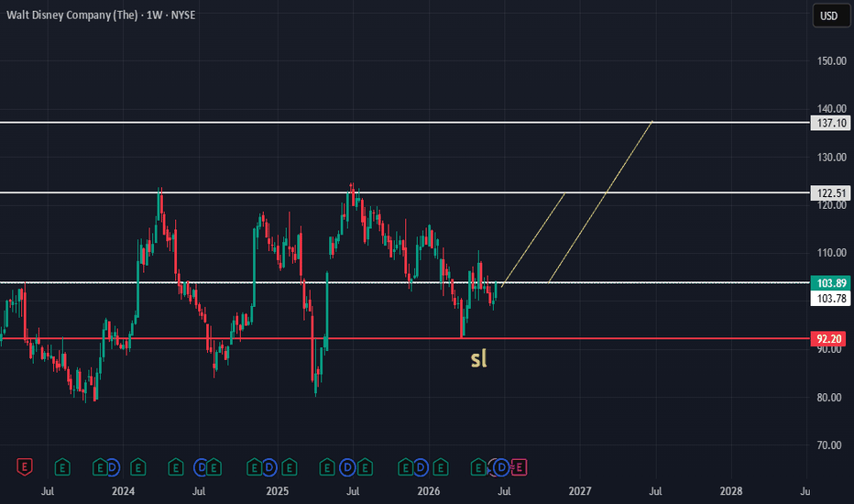This screenshot has width=854, height=504.
Task: Click green earnings marker before Jul 2026 dividend
Action: point(478,467)
